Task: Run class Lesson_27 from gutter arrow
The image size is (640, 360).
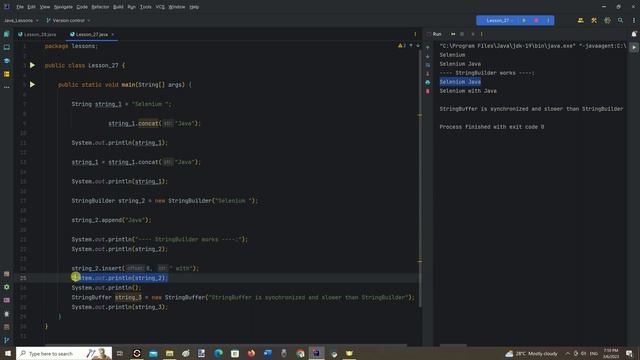Action: pyautogui.click(x=32, y=65)
